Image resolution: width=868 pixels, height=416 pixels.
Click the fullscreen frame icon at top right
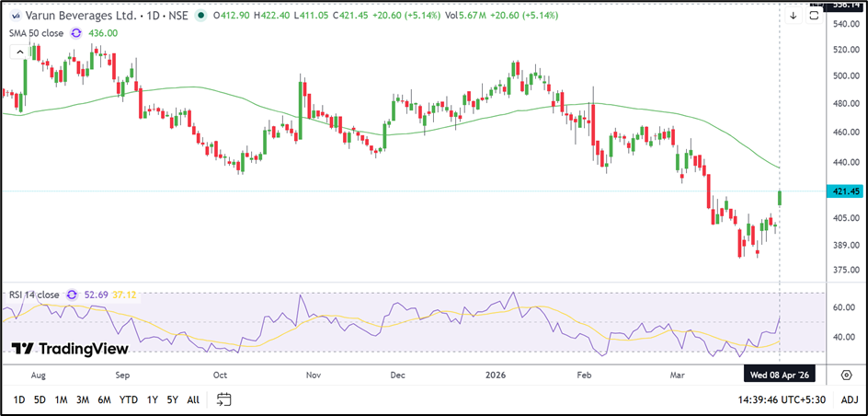pyautogui.click(x=814, y=16)
